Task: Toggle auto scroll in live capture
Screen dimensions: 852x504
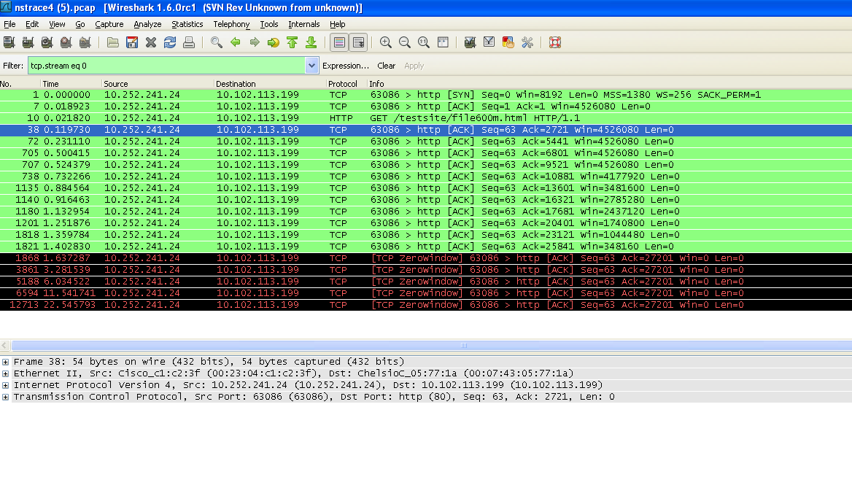Action: pos(358,42)
